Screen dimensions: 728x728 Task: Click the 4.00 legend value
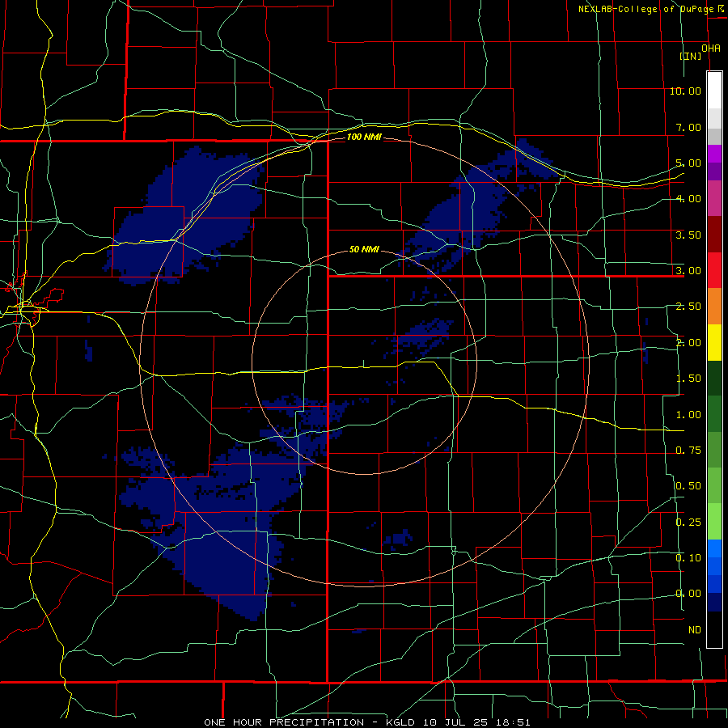(688, 199)
